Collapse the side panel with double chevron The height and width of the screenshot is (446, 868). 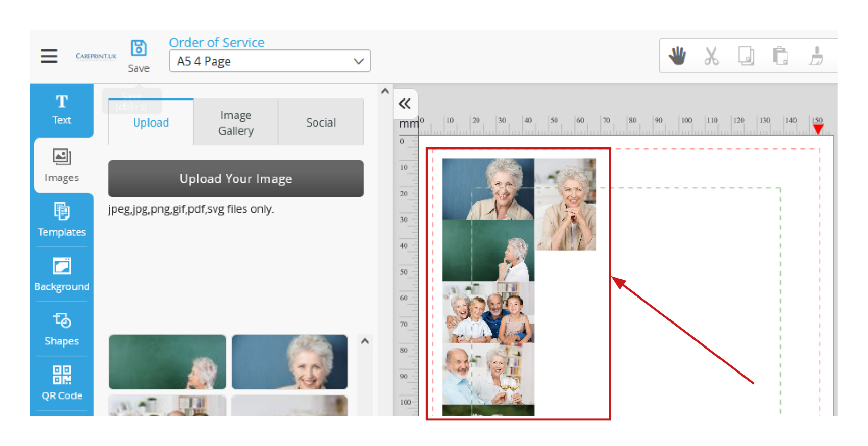[x=405, y=104]
